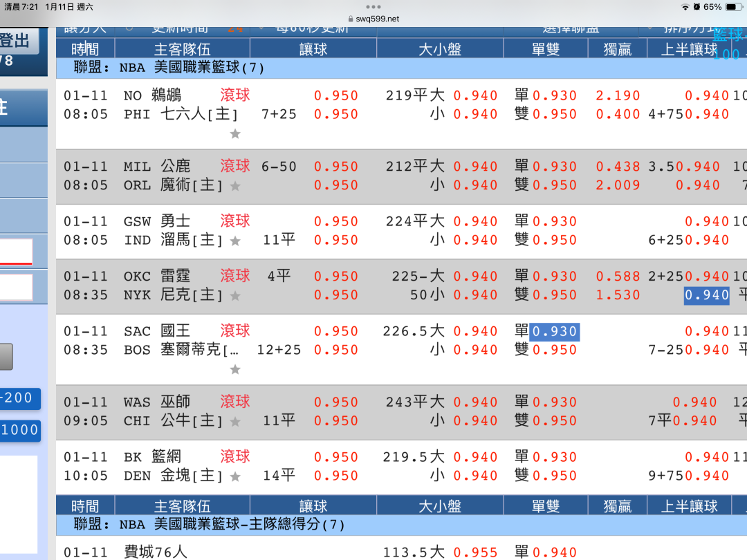Select 讓球 0.950 odds for IND 溜馬 11平
747x560 pixels.
336,240
